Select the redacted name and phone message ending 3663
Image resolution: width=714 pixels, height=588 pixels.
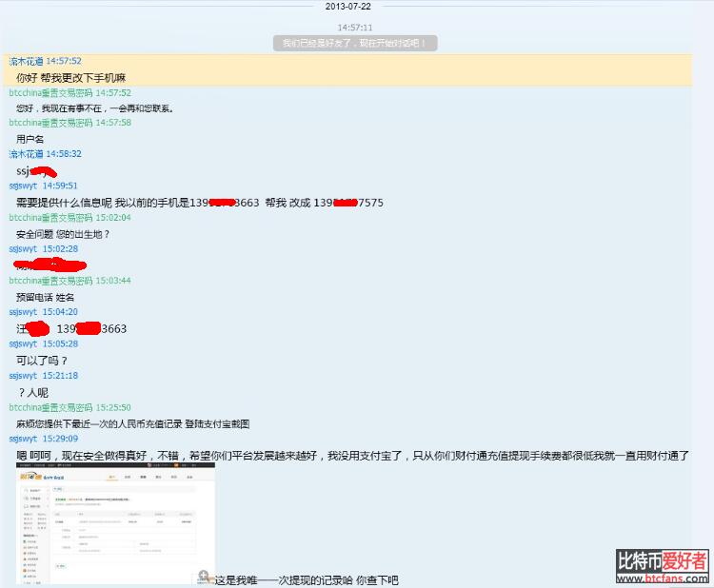click(71, 328)
